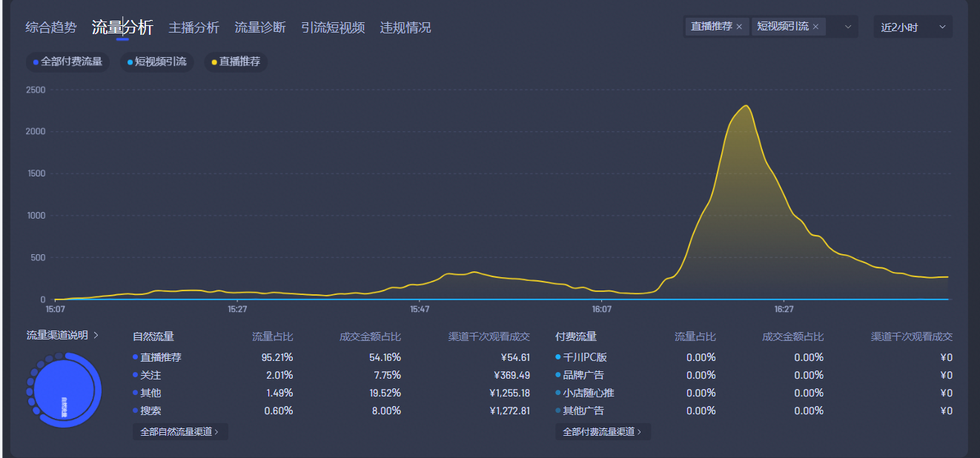Remove the 直播推荐 filter tag
The width and height of the screenshot is (980, 458).
point(738,27)
